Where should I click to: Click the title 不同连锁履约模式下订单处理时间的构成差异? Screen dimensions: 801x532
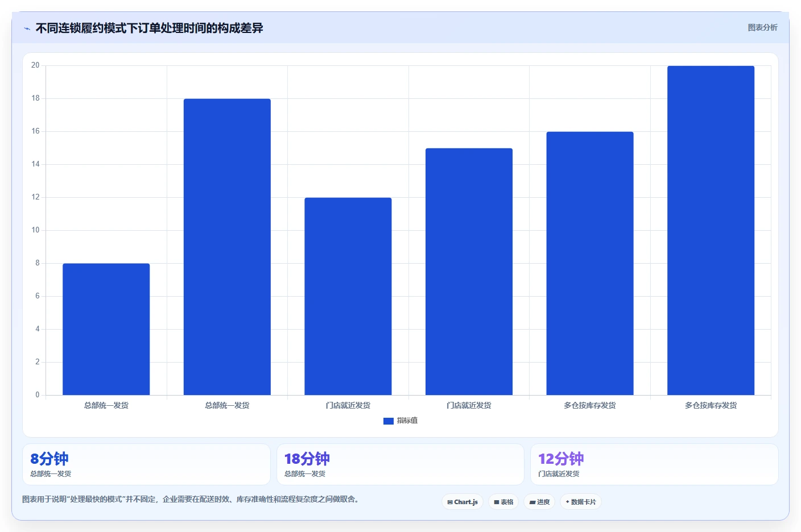(149, 28)
